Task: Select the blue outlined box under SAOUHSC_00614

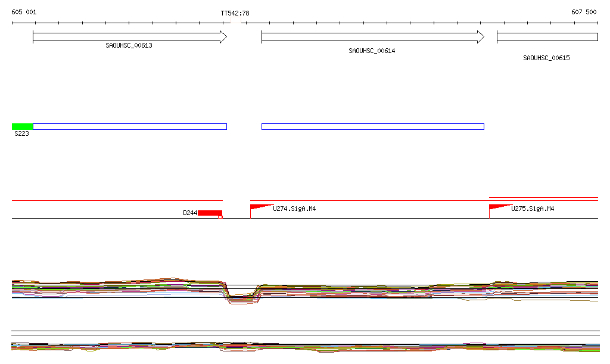Action: (x=372, y=126)
